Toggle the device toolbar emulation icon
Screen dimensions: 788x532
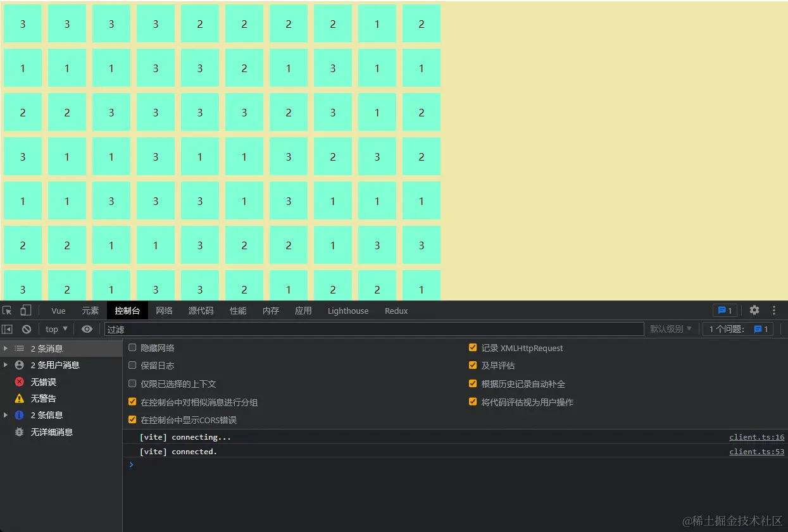point(25,311)
